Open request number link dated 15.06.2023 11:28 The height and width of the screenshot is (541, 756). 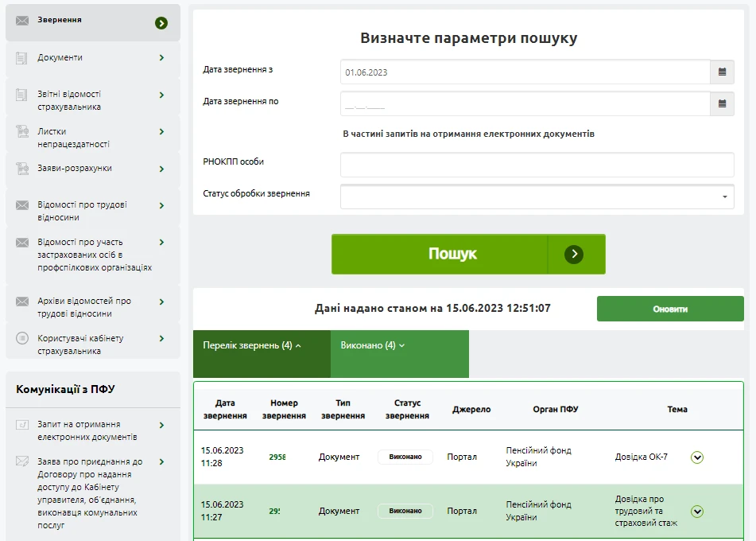point(277,457)
